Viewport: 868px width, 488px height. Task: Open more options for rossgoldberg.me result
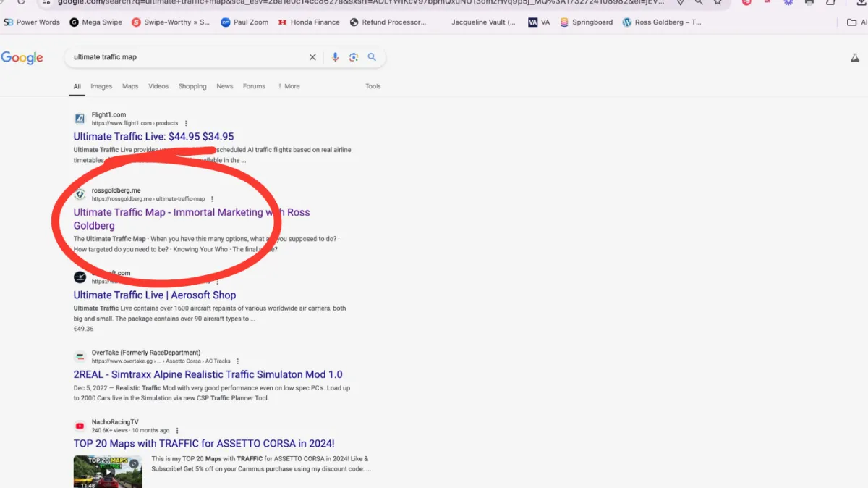pos(212,199)
